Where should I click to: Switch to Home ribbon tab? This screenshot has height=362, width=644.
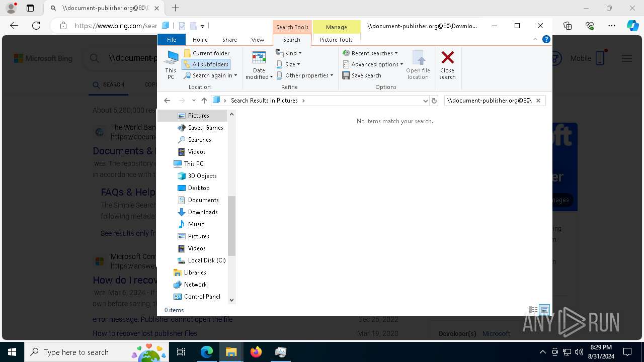200,40
